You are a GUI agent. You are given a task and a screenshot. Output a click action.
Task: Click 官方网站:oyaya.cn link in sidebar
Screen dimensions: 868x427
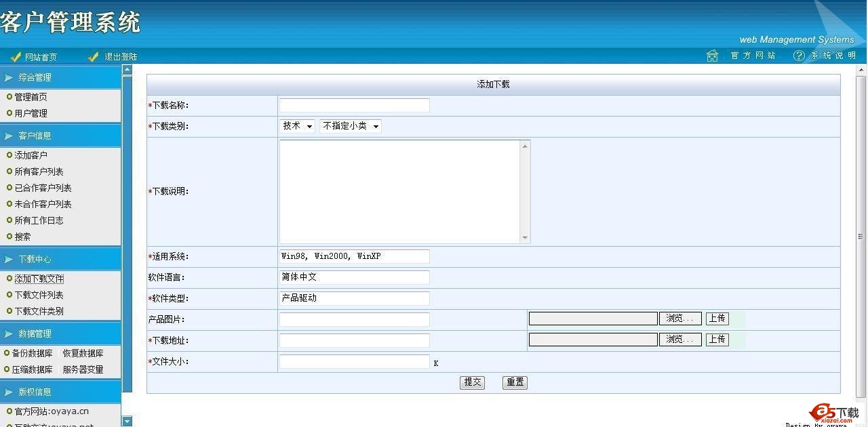(x=52, y=411)
